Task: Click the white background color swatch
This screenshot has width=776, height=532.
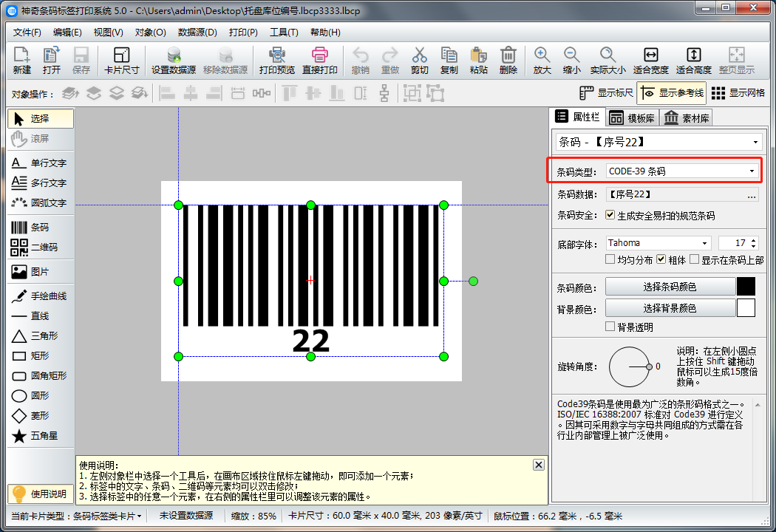Action: pos(746,308)
